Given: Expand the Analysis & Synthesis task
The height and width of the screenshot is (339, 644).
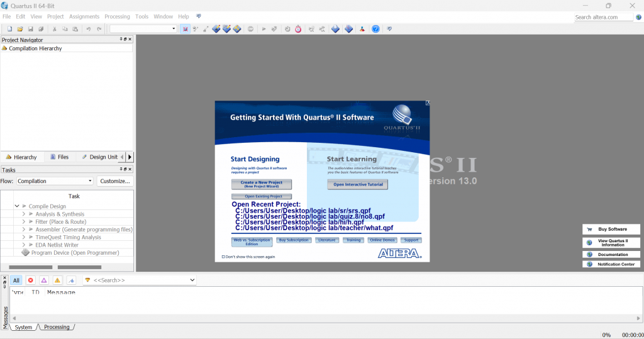Looking at the screenshot, I should [x=23, y=214].
